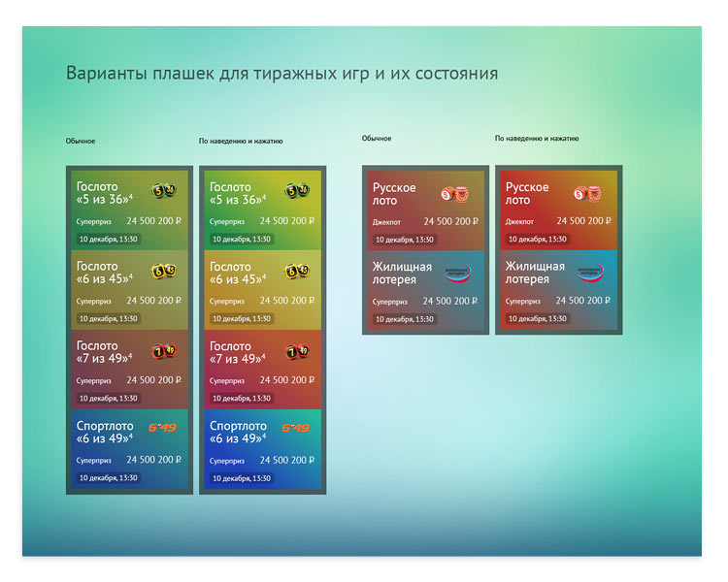Click the orange 6'49 Спортлото logo in hover column
Screen dimensions: 728x582
[295, 428]
